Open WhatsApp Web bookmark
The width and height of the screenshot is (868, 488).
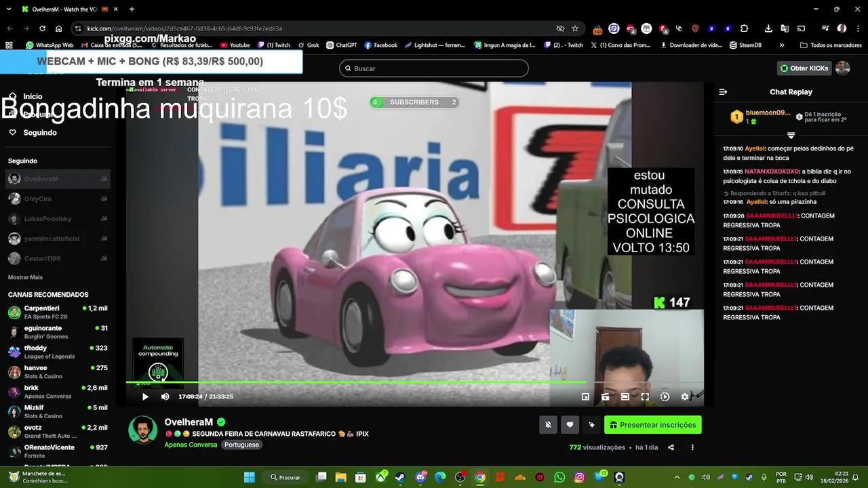[50, 45]
